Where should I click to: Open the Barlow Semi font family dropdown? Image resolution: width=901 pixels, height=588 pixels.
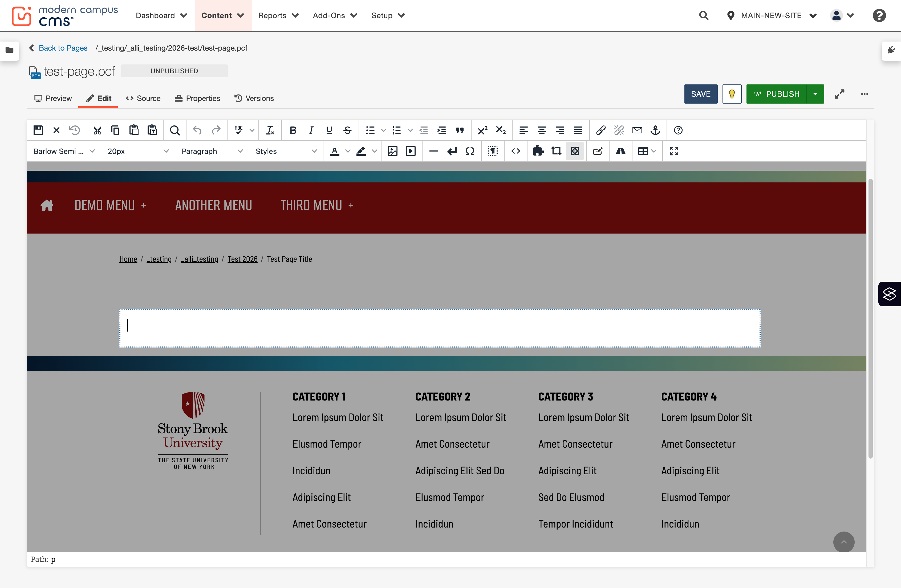click(64, 151)
